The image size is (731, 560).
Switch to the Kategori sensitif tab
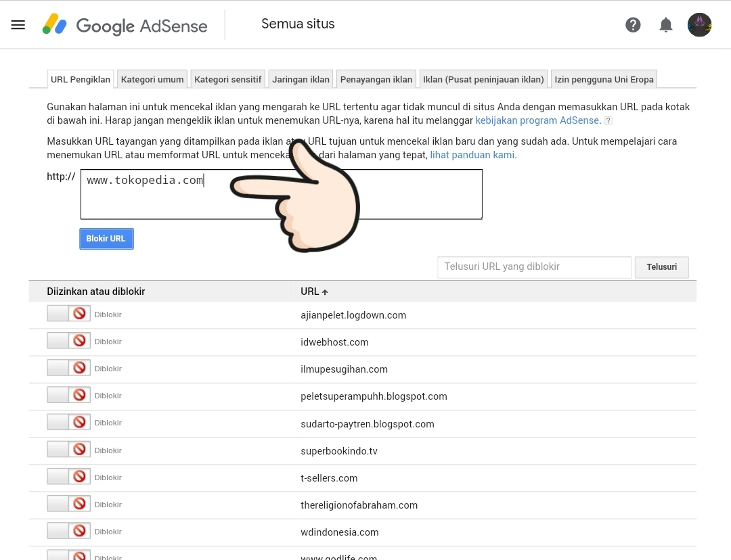coord(227,79)
